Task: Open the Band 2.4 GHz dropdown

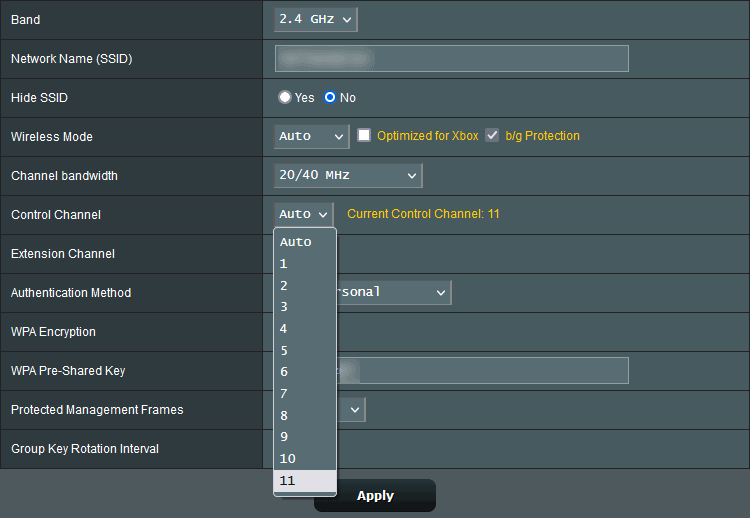Action: pyautogui.click(x=315, y=19)
